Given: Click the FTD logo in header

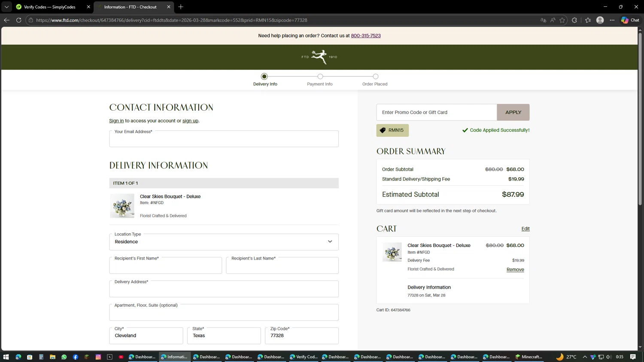Looking at the screenshot, I should click(319, 57).
